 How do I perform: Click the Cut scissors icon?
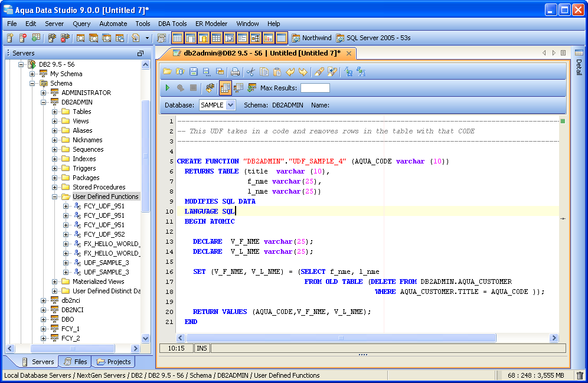pyautogui.click(x=250, y=72)
